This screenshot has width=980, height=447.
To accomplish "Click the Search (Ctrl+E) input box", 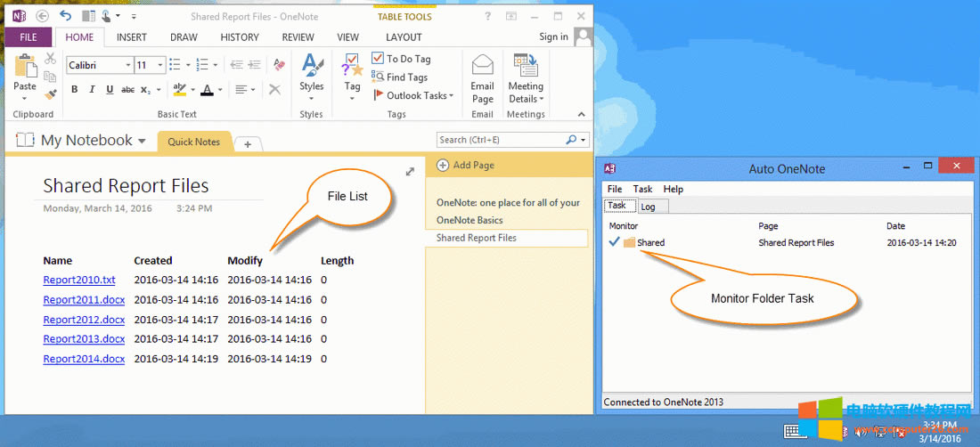I will pyautogui.click(x=501, y=140).
